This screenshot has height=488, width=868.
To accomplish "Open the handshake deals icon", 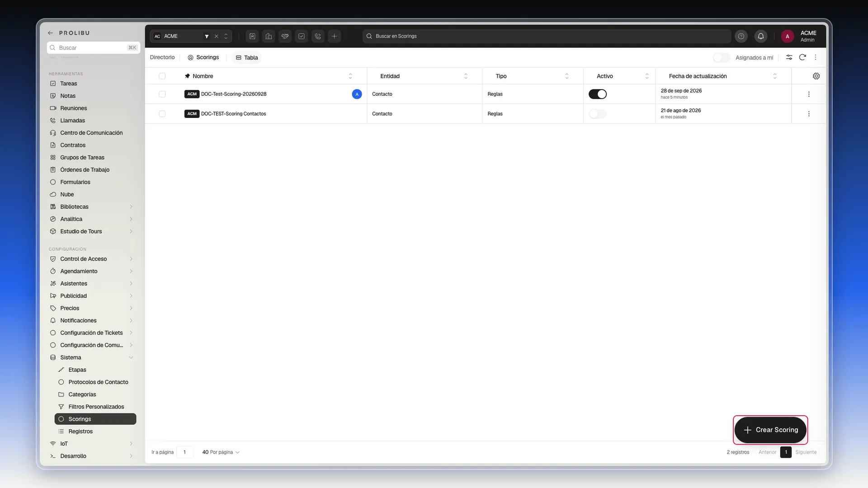I will tap(285, 36).
